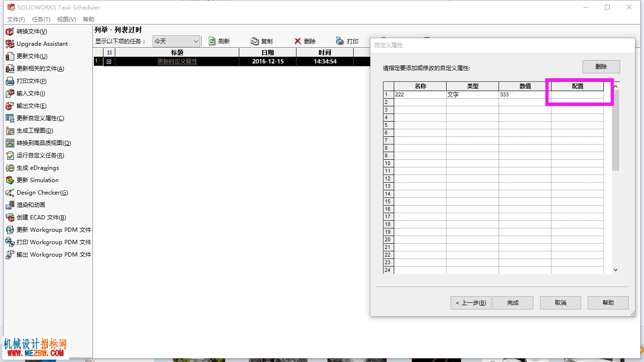Click the 文字 type cell
This screenshot has height=362, width=644.
[472, 94]
